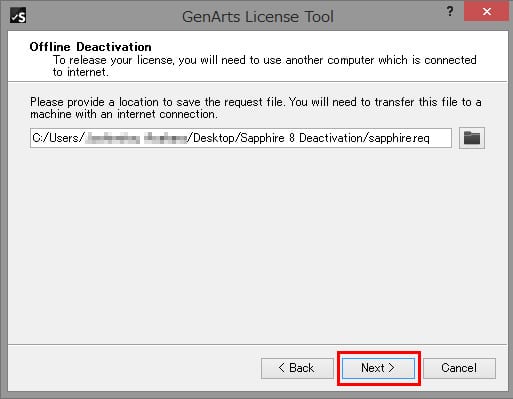Screen dimensions: 513x399
Task: Click the GenArts Sapphire title bar icon
Action: point(18,16)
